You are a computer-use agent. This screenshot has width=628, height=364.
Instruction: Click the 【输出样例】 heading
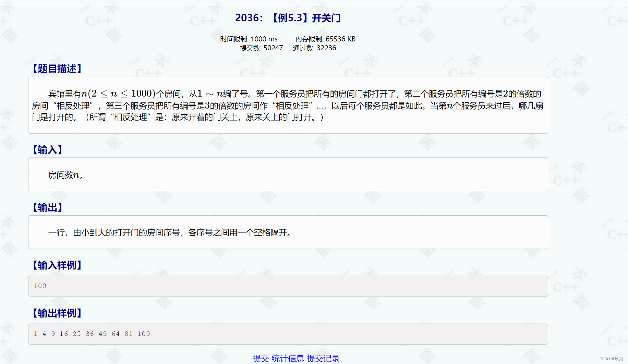pos(57,313)
